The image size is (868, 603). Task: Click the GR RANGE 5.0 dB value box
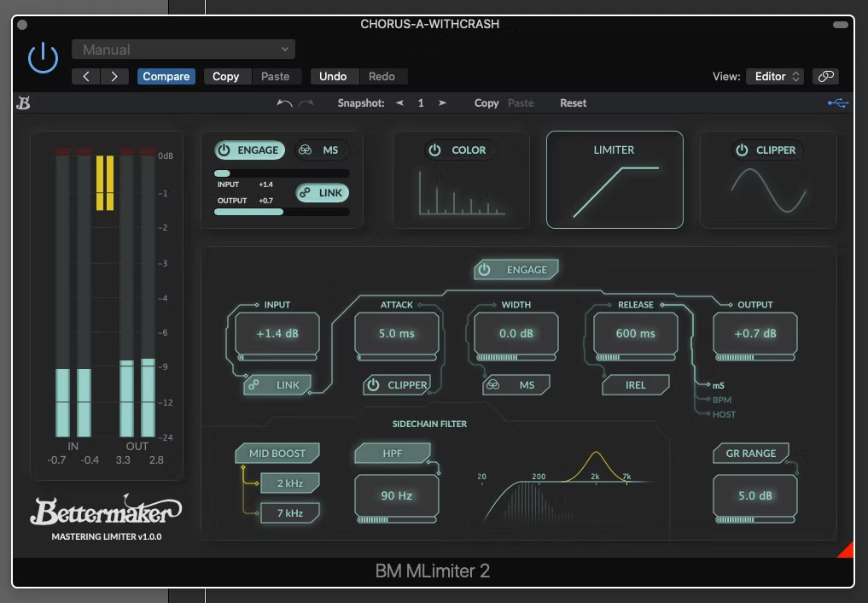coord(755,495)
